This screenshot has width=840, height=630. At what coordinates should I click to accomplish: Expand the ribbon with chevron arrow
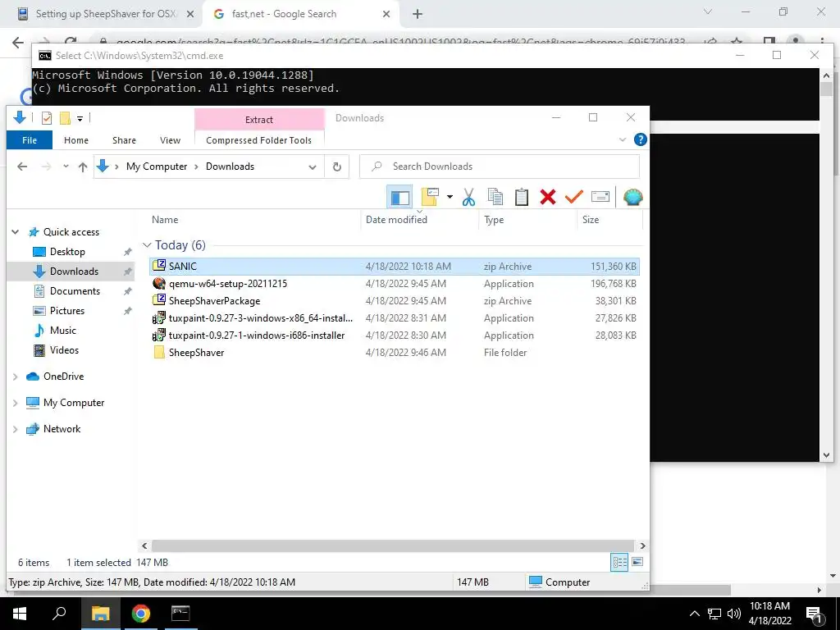[x=623, y=139]
